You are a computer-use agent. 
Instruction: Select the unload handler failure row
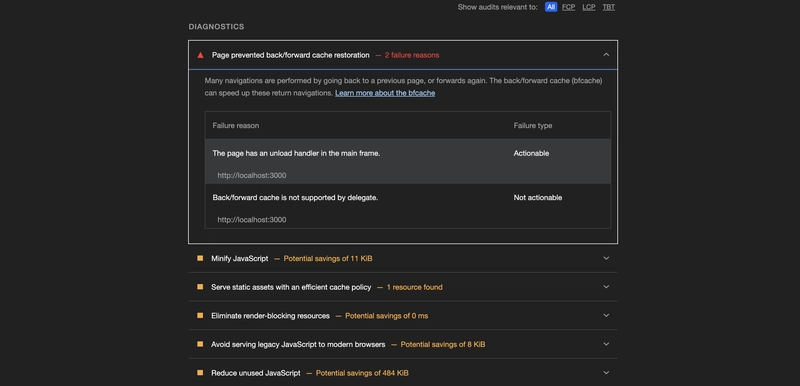coord(408,162)
